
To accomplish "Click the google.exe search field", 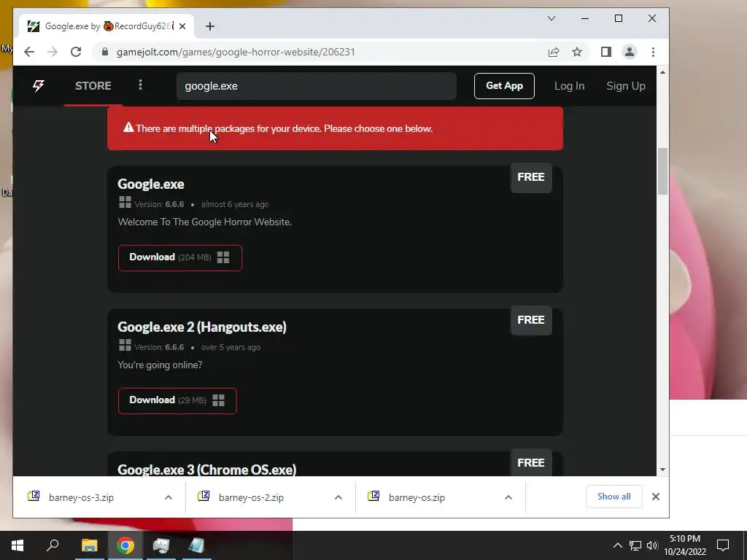I will coord(317,86).
